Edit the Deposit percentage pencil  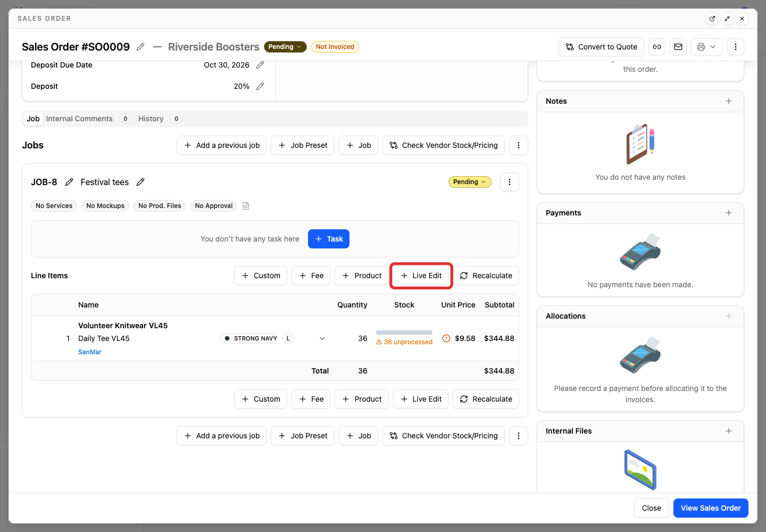point(260,86)
